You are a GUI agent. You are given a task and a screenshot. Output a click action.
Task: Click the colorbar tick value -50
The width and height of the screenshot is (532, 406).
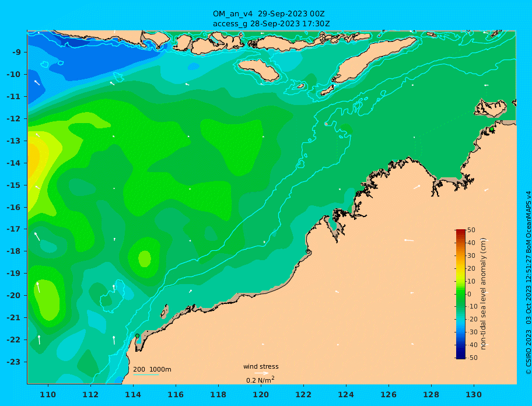(472, 358)
